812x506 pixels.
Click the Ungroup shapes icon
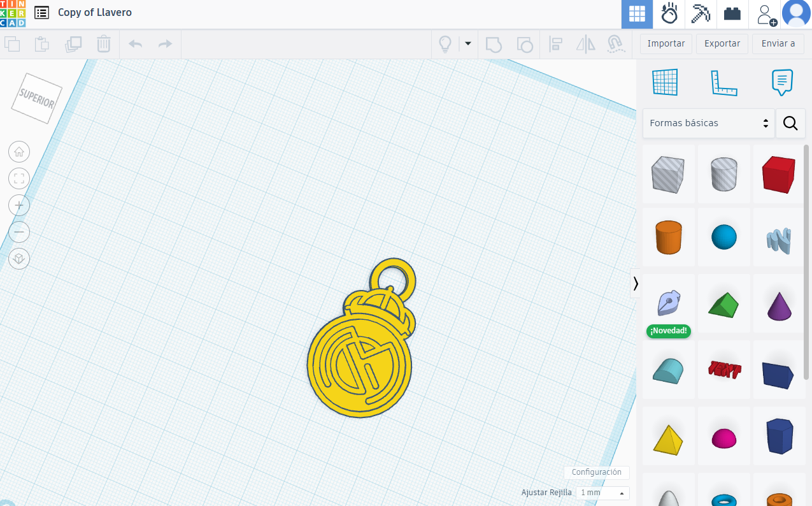click(524, 44)
